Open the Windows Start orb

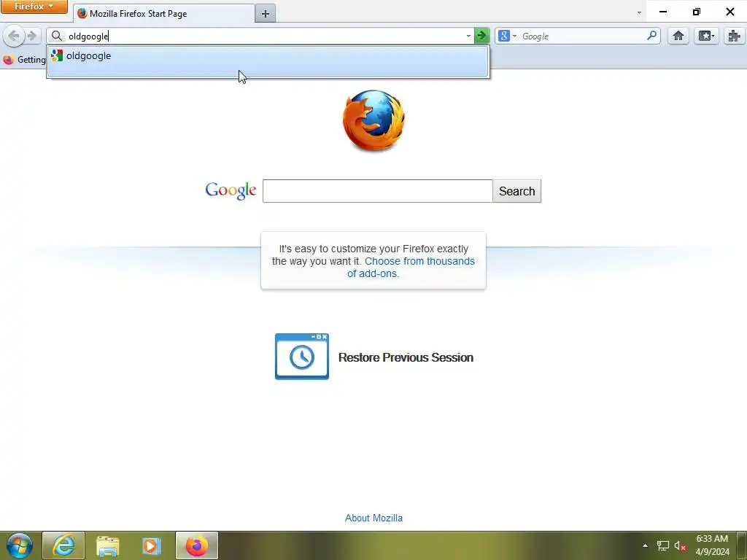click(x=20, y=545)
